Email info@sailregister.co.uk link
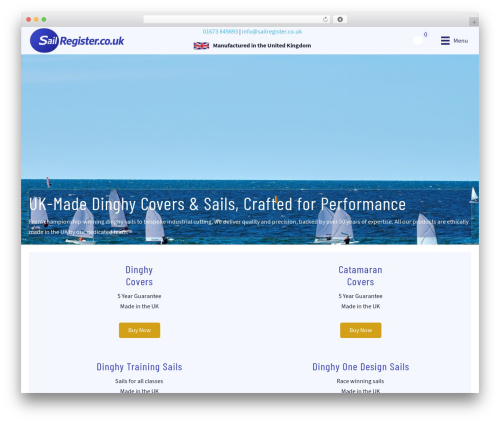Viewport: 500px width, 423px height. click(272, 32)
